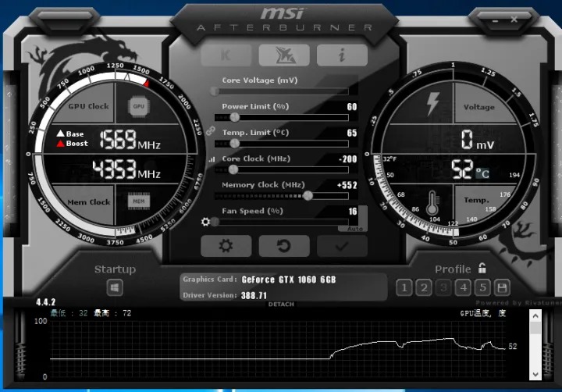Click the Fan Speed value 16
Image resolution: width=562 pixels, height=392 pixels.
click(353, 212)
